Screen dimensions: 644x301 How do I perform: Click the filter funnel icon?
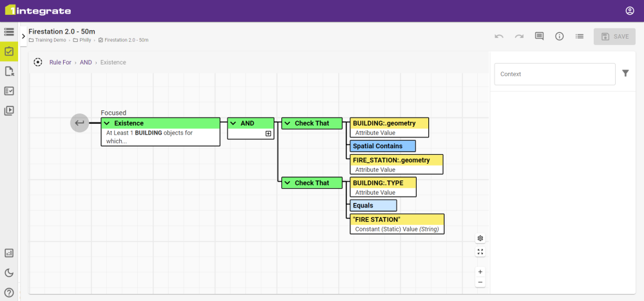pyautogui.click(x=625, y=73)
